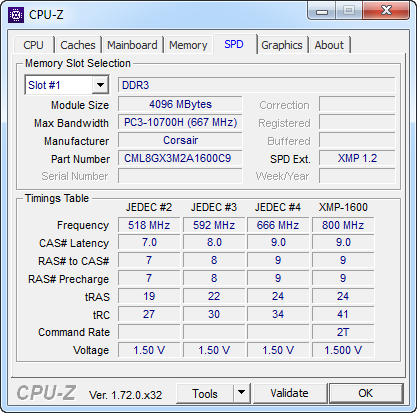Click the Max Bandwidth label
417x413 pixels.
(x=71, y=123)
